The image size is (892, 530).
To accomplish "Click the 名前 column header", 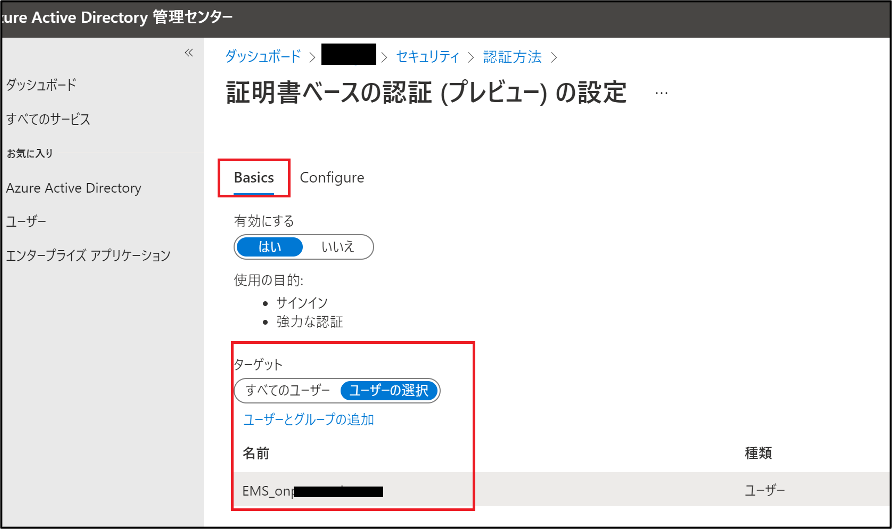I will pyautogui.click(x=256, y=453).
